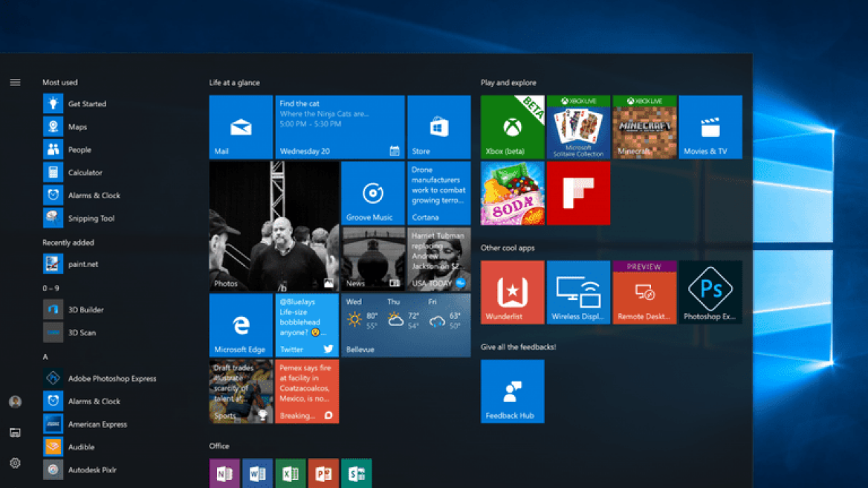868x488 pixels.
Task: Expand the Start menu hamburger
Action: point(15,83)
